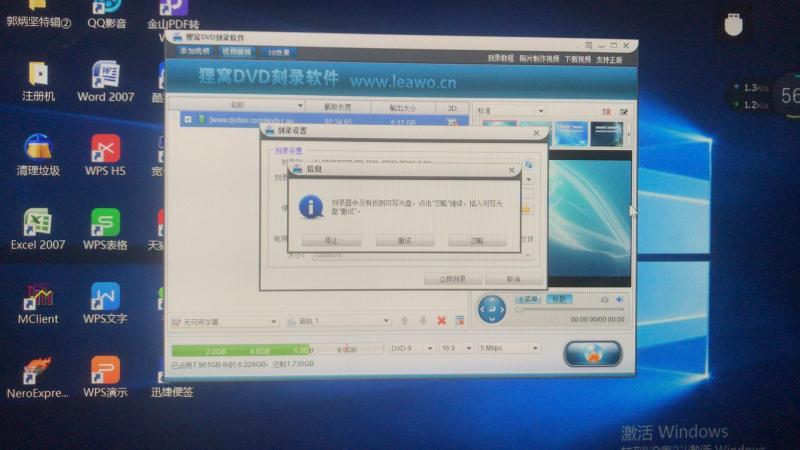Click 取消 in burn settings dialog
The height and width of the screenshot is (450, 800).
[513, 279]
